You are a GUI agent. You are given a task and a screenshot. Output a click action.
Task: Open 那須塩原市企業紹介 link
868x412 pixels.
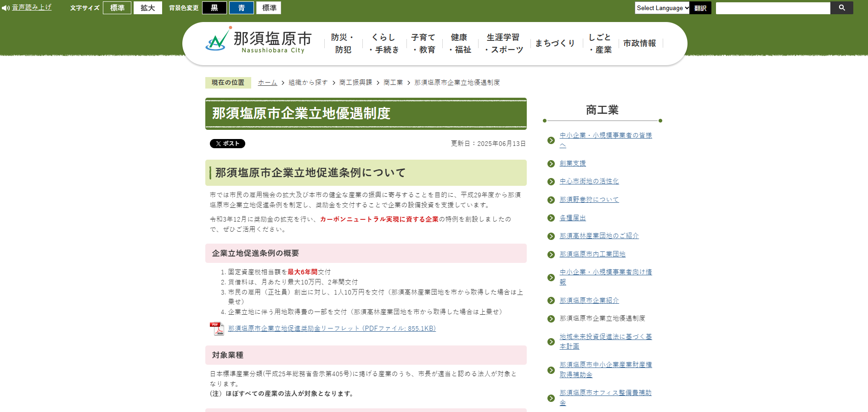click(x=589, y=301)
